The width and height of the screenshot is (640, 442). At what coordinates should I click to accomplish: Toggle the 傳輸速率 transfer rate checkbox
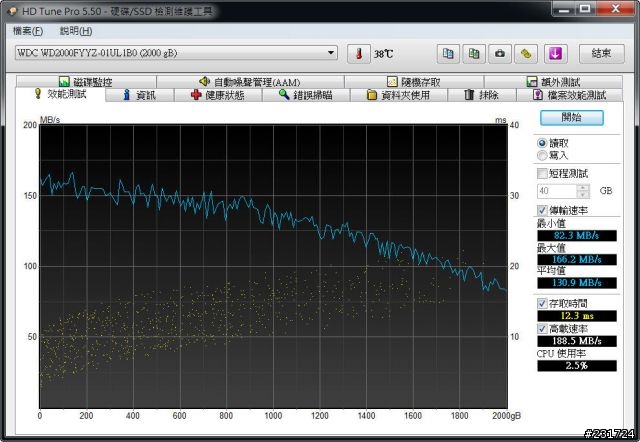click(542, 210)
